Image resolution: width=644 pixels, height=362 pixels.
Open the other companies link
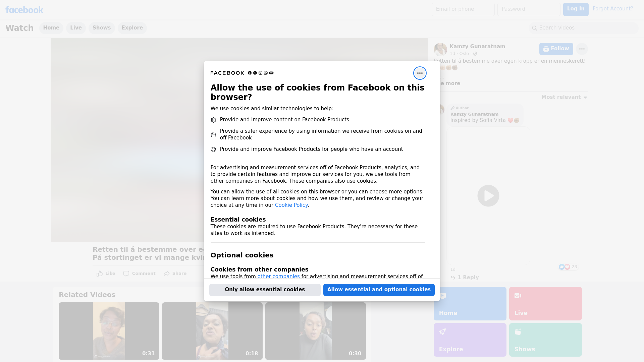[x=278, y=277]
